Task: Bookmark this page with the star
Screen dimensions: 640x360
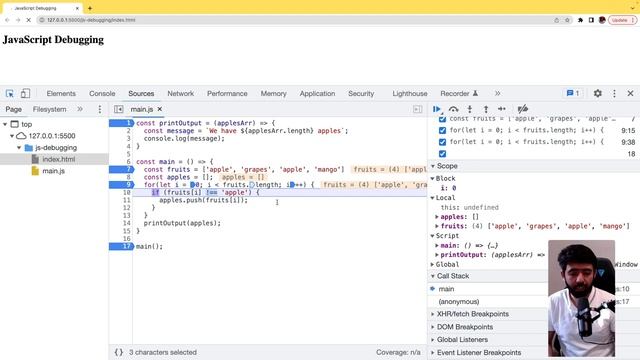Action: click(x=567, y=20)
